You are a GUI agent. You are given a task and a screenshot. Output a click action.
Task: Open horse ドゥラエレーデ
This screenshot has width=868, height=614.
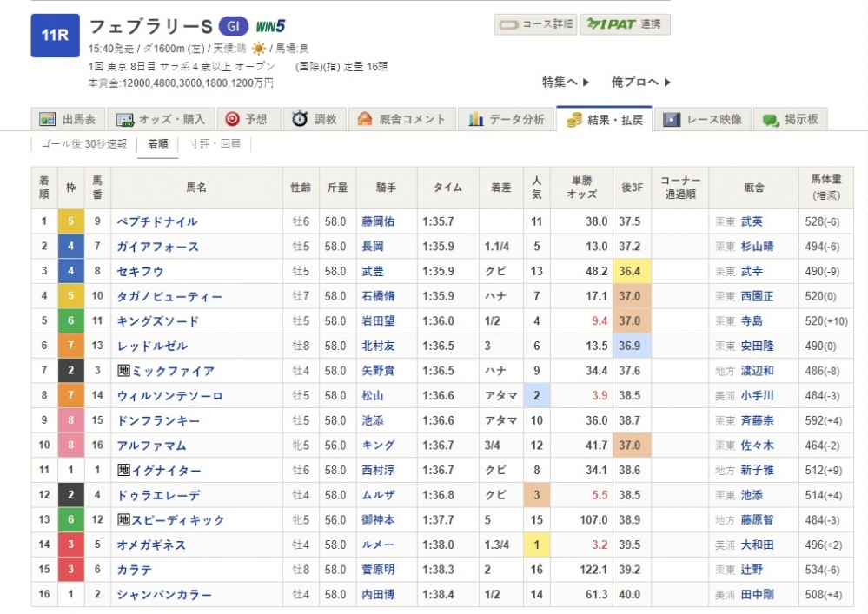coord(158,495)
